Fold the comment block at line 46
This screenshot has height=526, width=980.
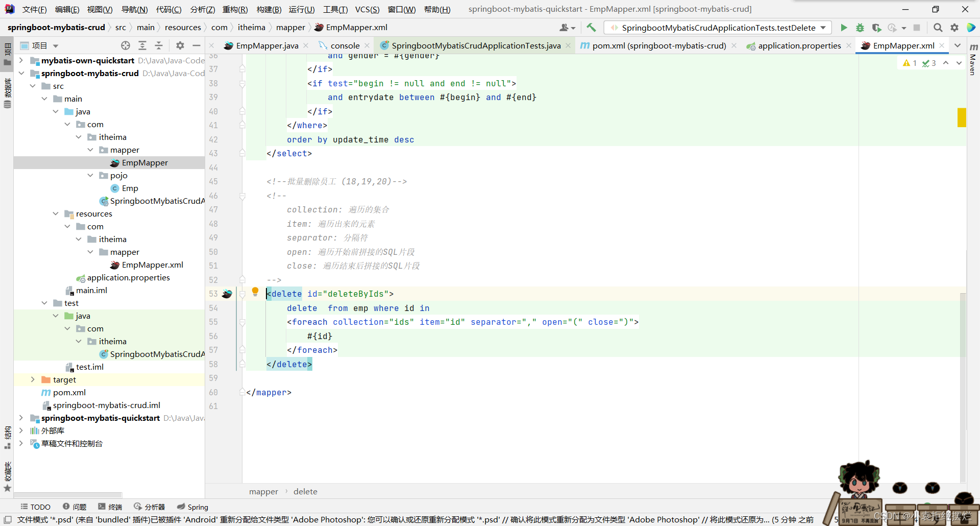coord(242,196)
